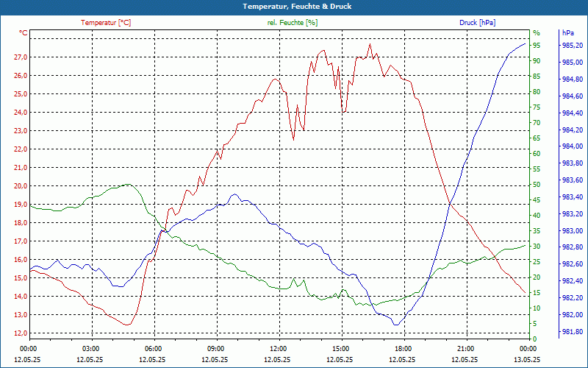Image resolution: width=588 pixels, height=368 pixels.
Task: Click the 16,0 temperature axis value
Action: [x=21, y=260]
